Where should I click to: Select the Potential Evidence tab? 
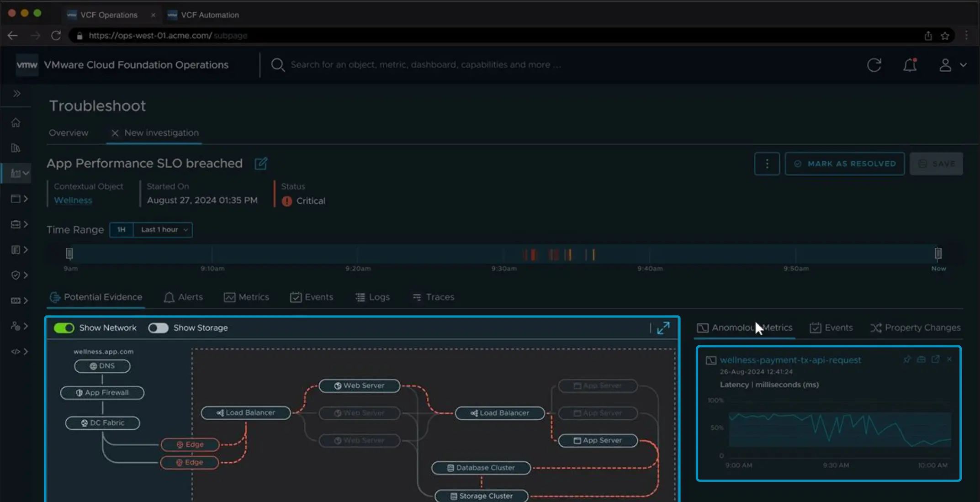pos(96,297)
